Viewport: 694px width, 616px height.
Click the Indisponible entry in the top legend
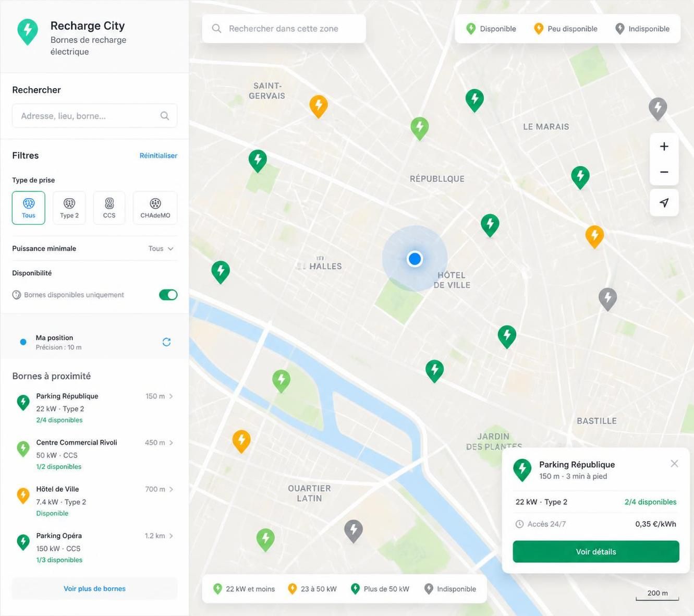pos(642,29)
